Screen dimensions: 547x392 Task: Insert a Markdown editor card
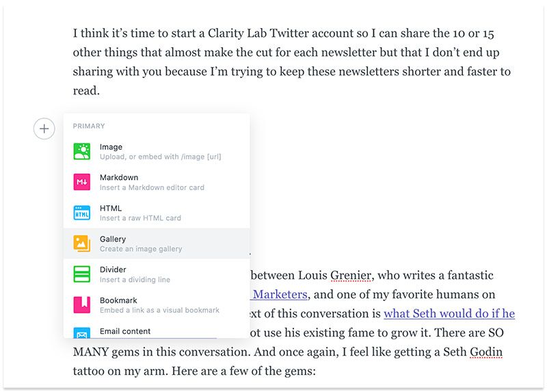tap(157, 182)
